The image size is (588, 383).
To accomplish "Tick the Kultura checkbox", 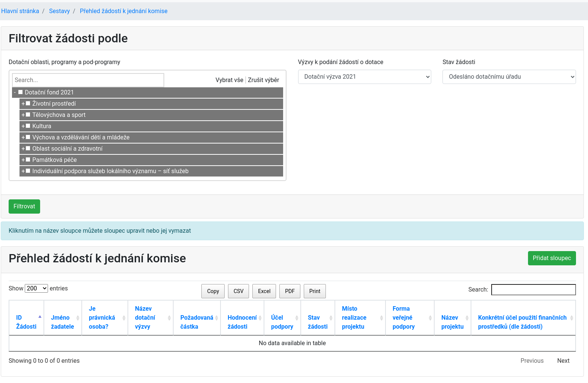I will pos(28,126).
